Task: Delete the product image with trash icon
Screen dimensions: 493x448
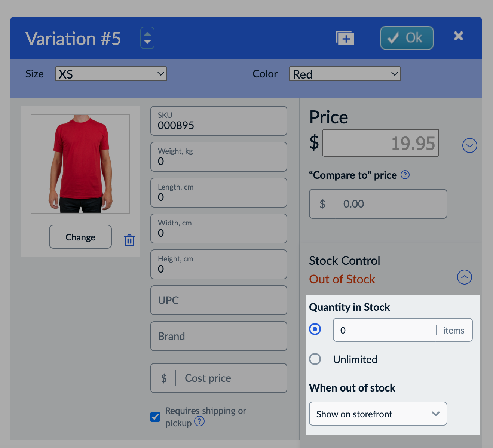Action: 129,240
